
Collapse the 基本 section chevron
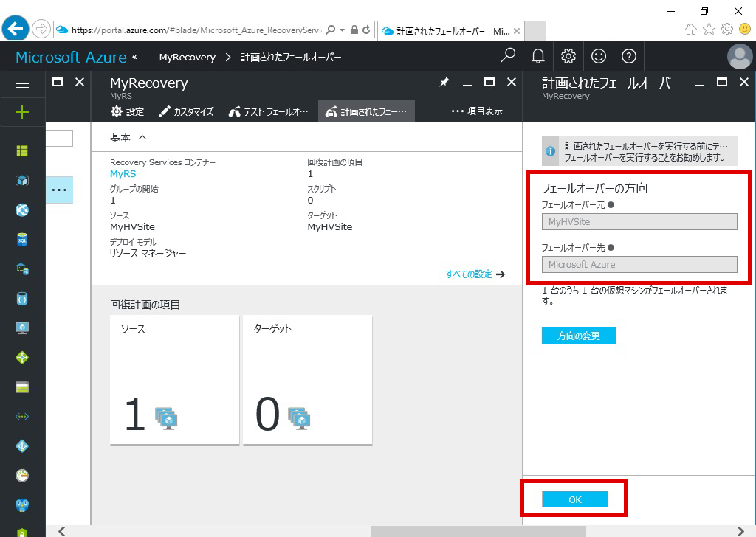pos(142,137)
